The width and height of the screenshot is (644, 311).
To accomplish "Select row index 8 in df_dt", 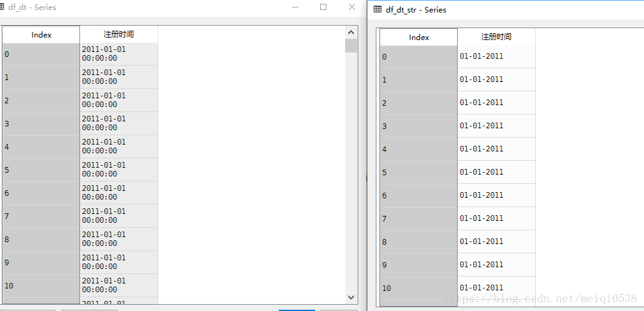I will tap(41, 239).
